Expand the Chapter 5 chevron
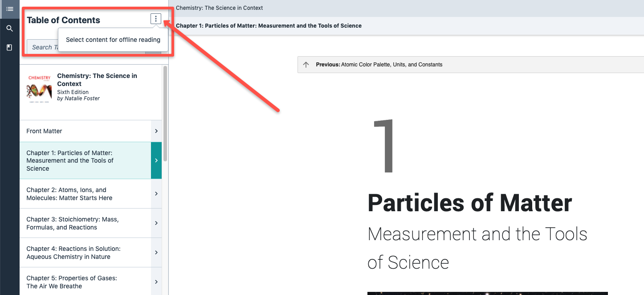 156,282
